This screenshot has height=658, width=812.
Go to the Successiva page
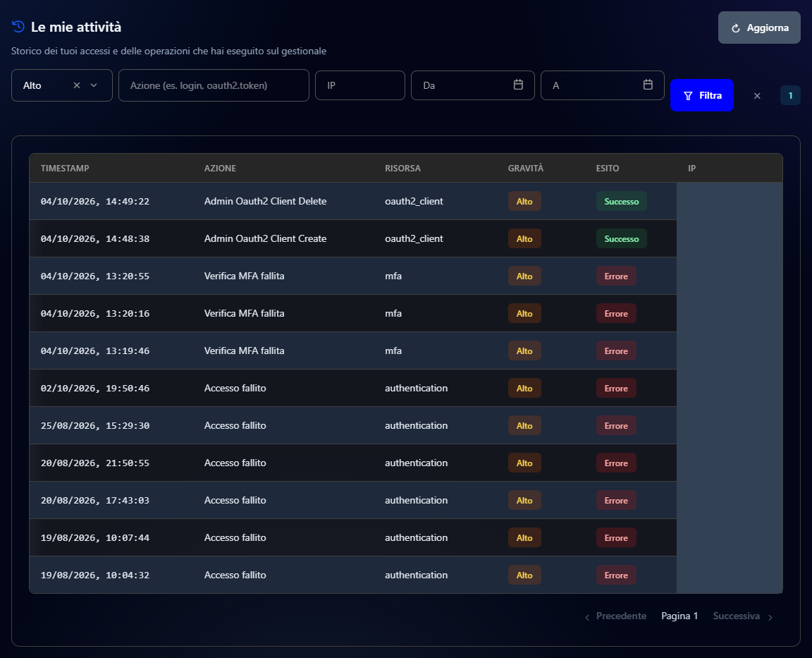pyautogui.click(x=743, y=616)
